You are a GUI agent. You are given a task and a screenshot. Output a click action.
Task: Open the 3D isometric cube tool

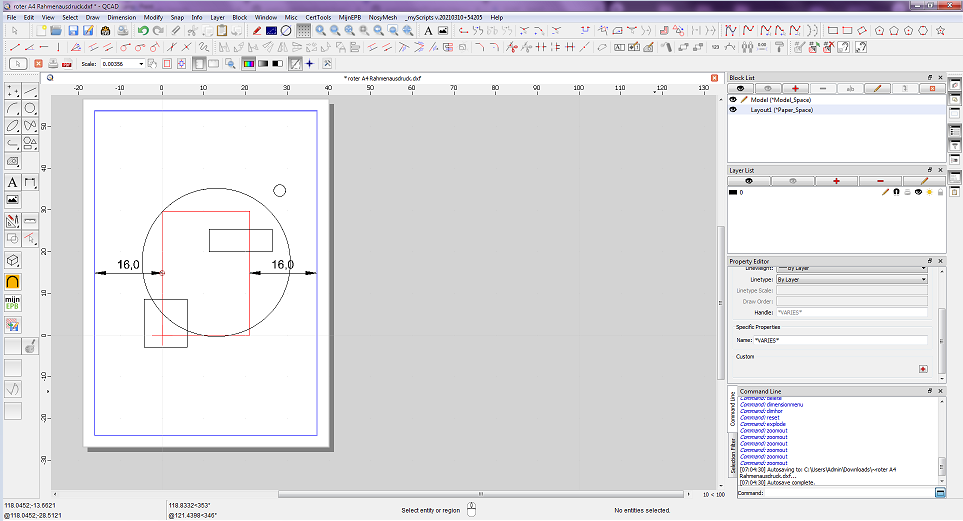[12, 260]
